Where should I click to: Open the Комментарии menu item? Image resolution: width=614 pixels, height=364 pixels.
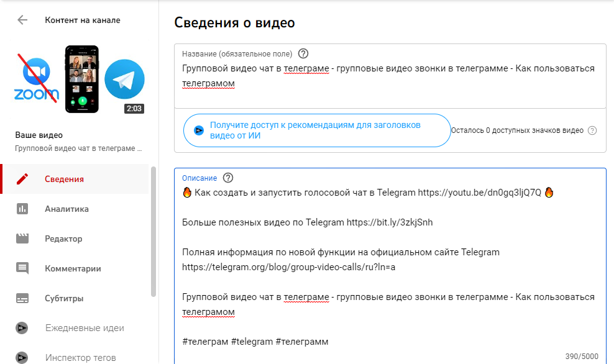point(76,268)
